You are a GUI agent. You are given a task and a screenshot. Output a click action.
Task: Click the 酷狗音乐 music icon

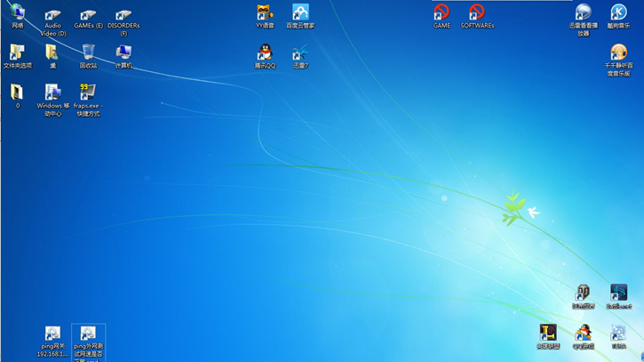coord(618,12)
